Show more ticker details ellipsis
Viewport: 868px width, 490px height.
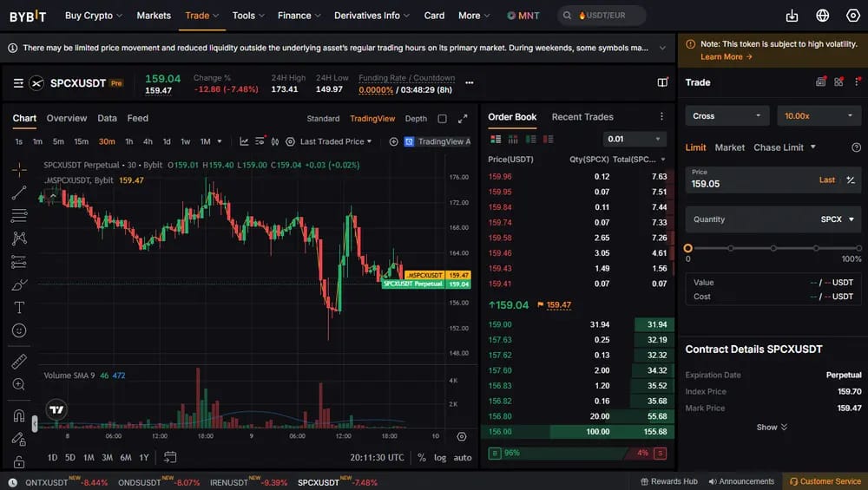tap(470, 83)
